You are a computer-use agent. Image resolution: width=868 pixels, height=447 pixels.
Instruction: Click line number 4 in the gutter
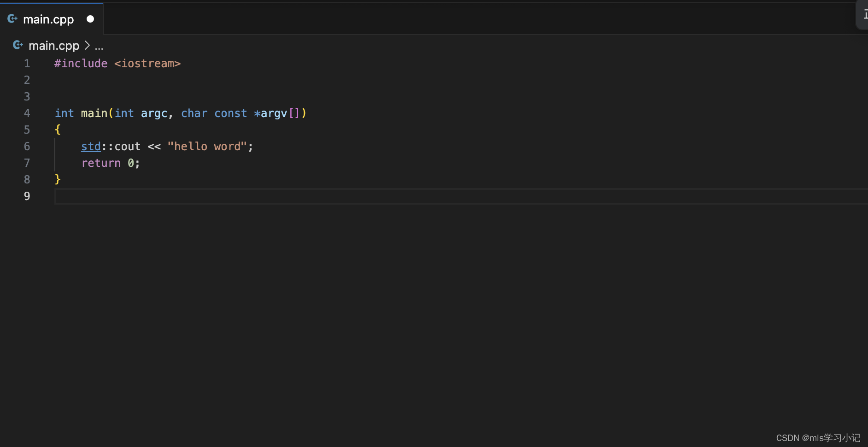point(27,113)
